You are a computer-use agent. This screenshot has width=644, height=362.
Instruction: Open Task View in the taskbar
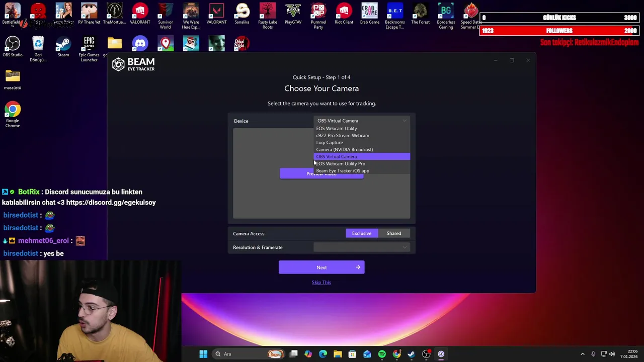coord(294,354)
